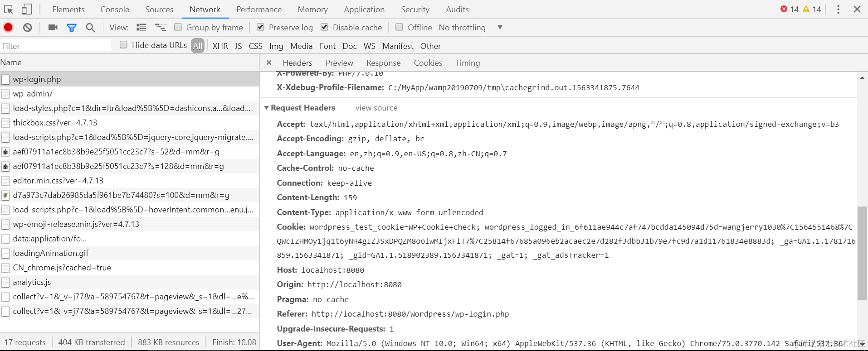
Task: Toggle the device toolbar icon
Action: click(x=27, y=9)
